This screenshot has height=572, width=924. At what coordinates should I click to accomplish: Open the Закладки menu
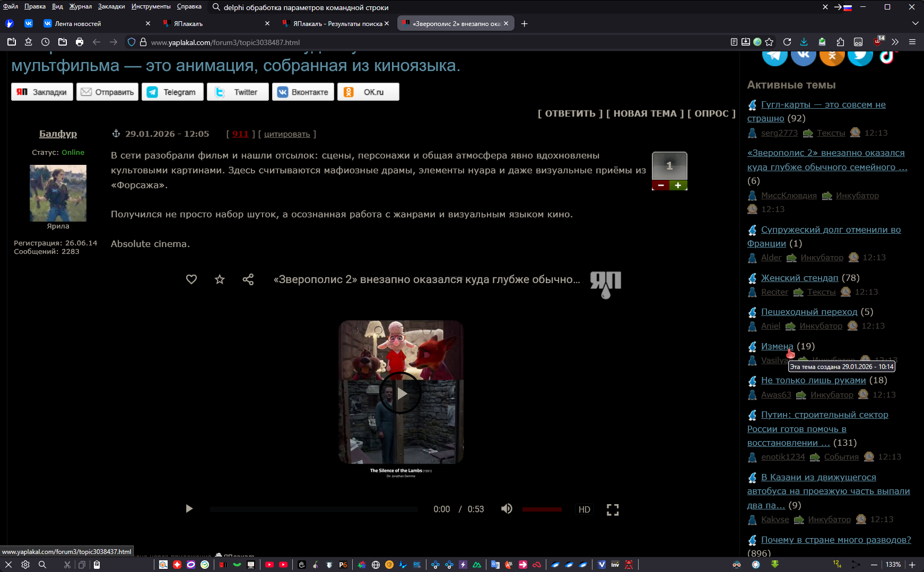click(111, 6)
